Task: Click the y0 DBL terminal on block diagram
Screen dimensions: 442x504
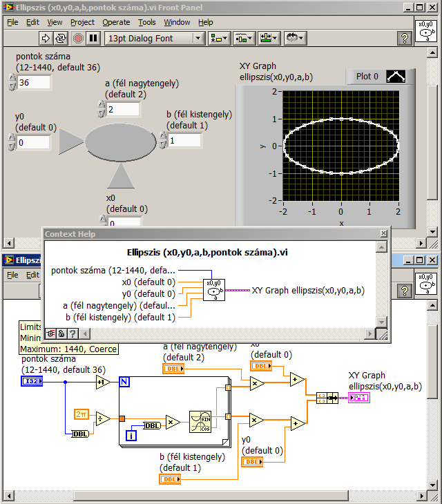Action: (252, 462)
